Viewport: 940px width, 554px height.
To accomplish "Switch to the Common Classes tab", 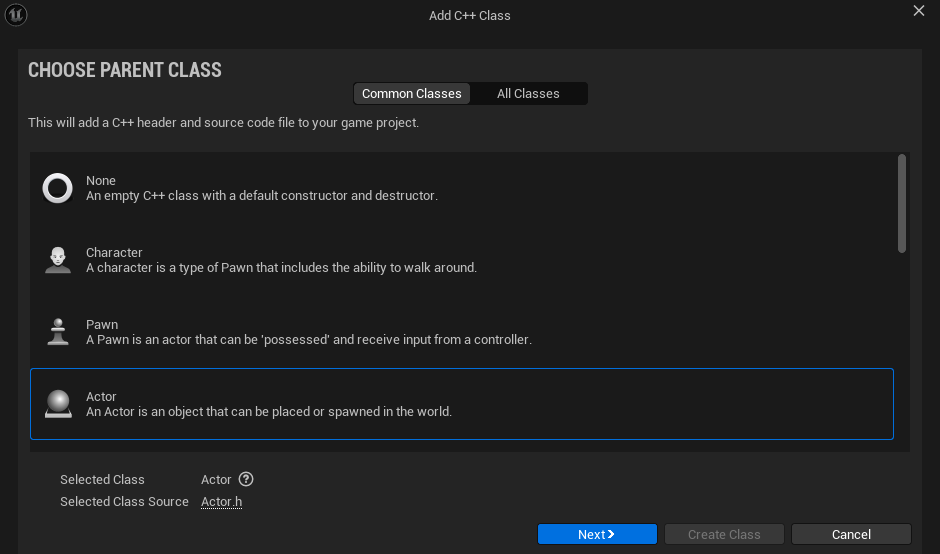I will pos(412,93).
